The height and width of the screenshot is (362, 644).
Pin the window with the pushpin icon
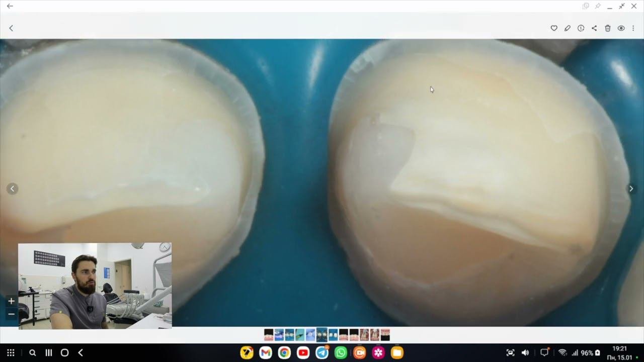(x=598, y=6)
